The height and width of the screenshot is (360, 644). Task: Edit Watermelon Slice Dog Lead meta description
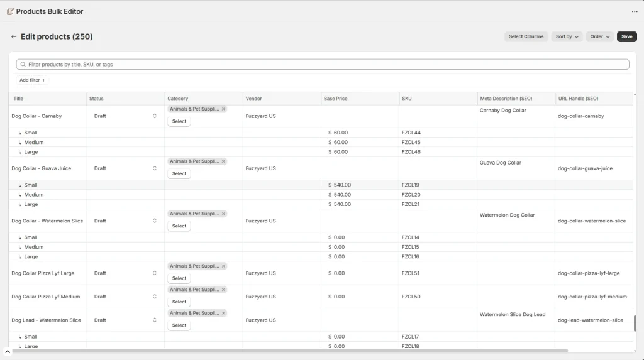pyautogui.click(x=516, y=320)
